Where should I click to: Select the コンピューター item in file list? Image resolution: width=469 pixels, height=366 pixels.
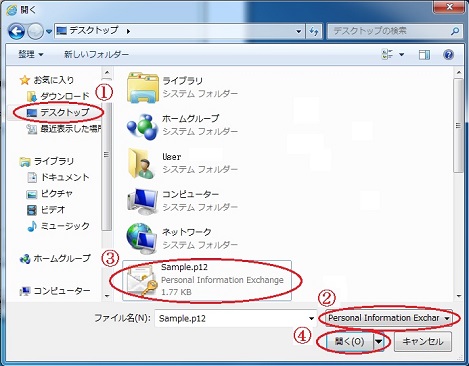click(x=182, y=201)
